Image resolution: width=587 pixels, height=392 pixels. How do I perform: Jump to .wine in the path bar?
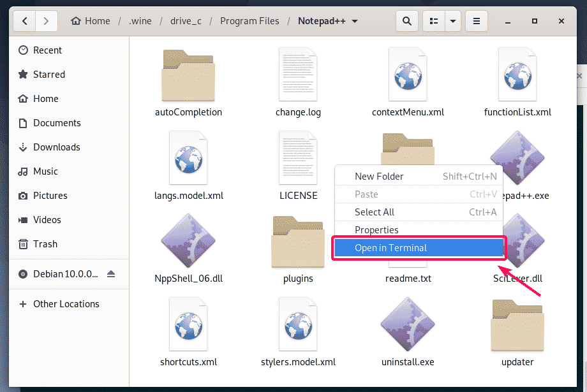140,21
